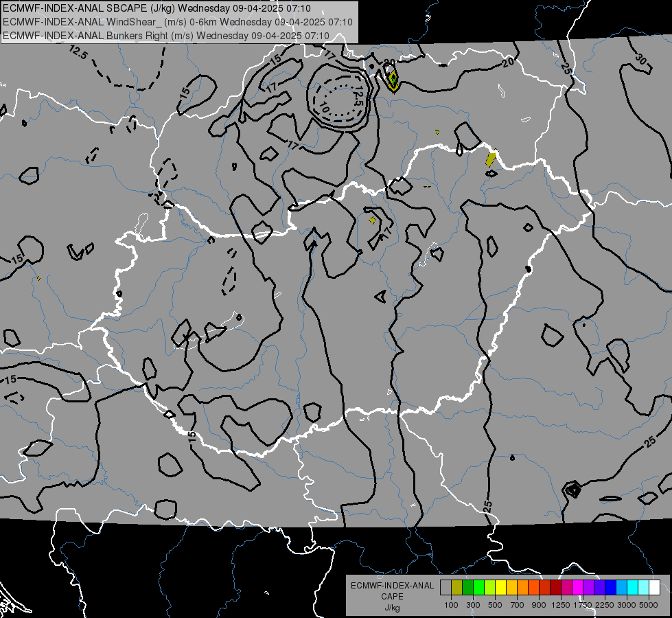The width and height of the screenshot is (672, 618).
Task: Click the legend unit J/kg
Action: 392,608
